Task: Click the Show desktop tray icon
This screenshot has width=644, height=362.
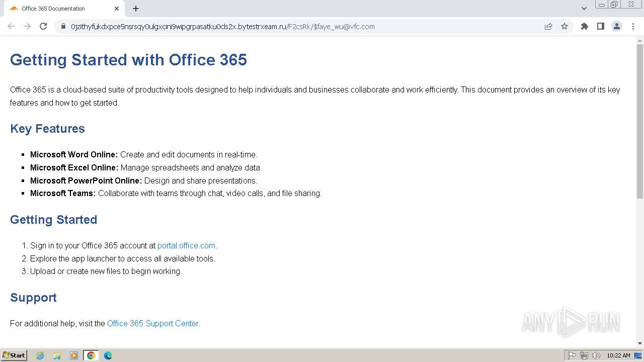Action: (638, 355)
